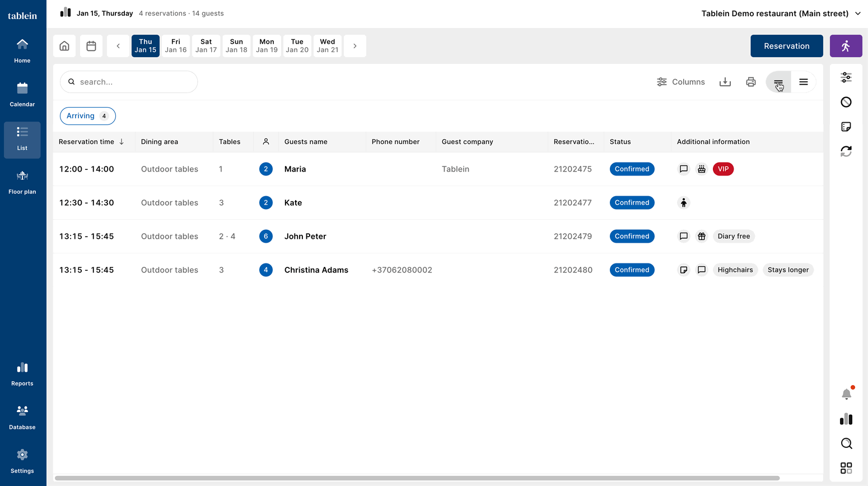Screen dimensions: 868x486
Task: Download the reservation list export
Action: click(x=725, y=82)
